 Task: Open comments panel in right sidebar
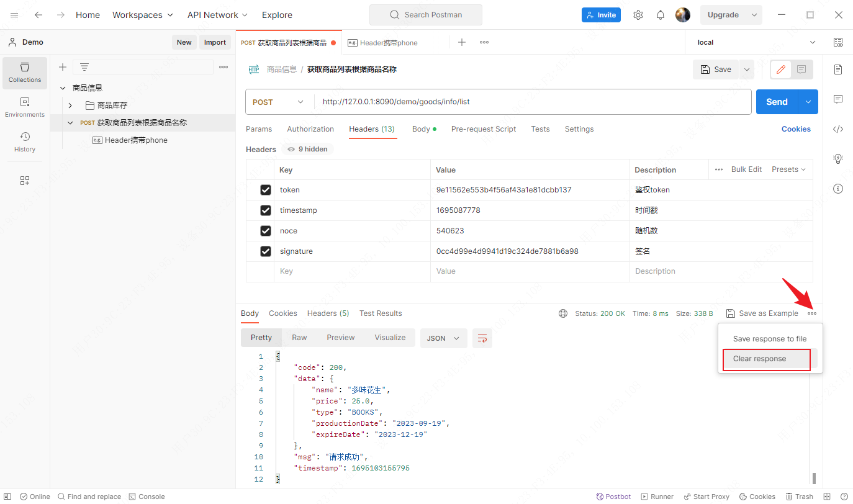pos(838,99)
